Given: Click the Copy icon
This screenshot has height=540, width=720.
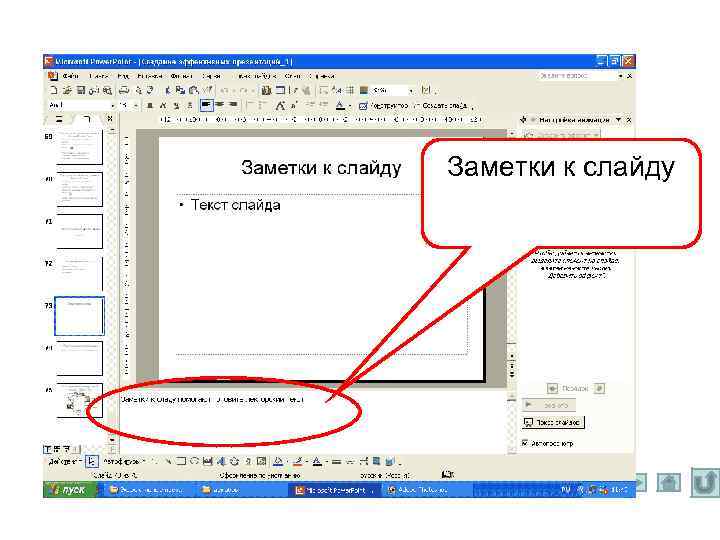Looking at the screenshot, I should (180, 90).
